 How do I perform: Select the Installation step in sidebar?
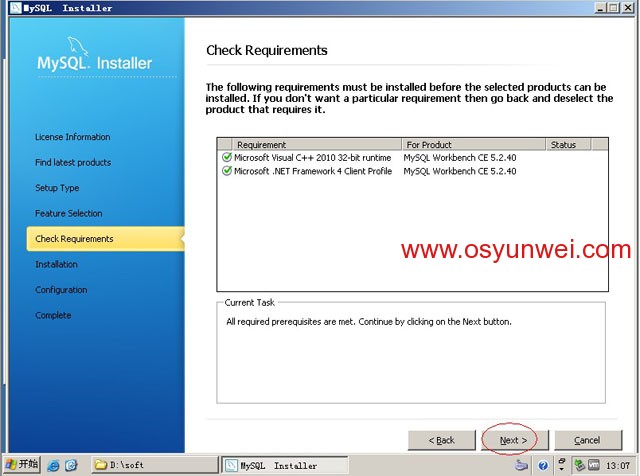click(x=56, y=264)
